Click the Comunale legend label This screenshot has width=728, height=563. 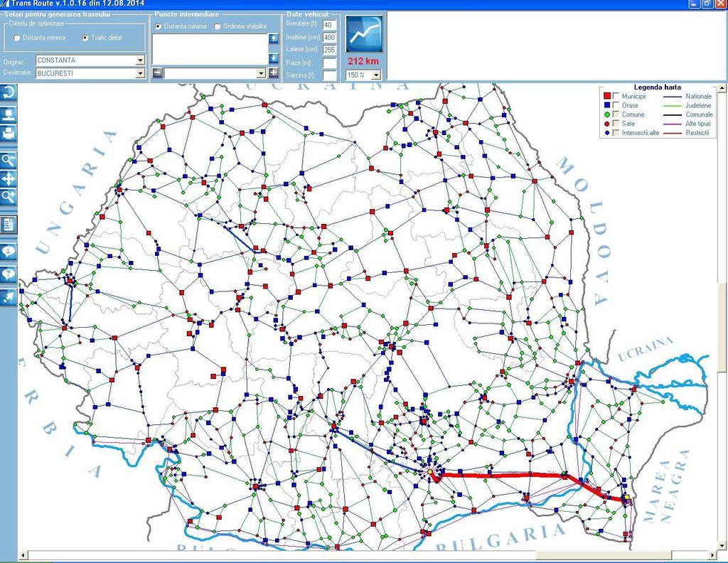coord(699,114)
